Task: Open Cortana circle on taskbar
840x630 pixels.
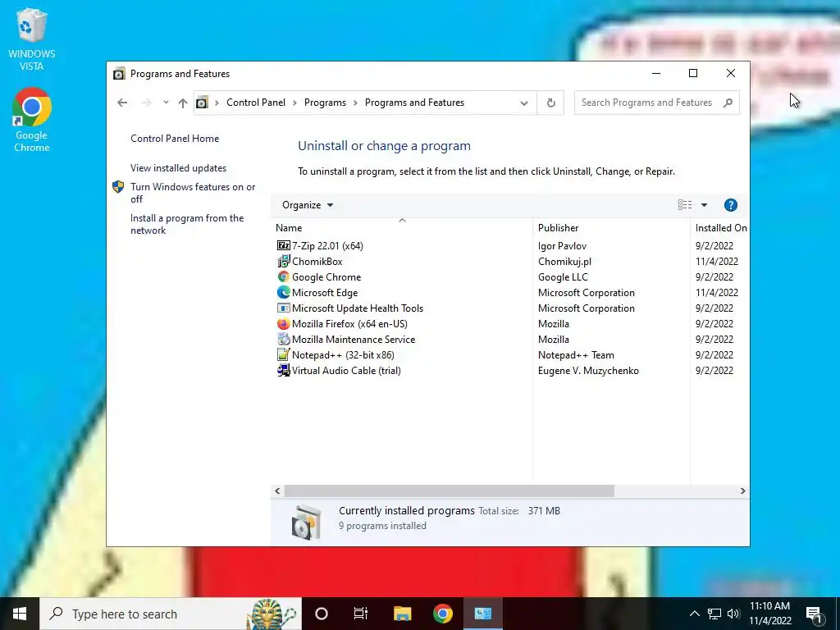Action: 322,614
